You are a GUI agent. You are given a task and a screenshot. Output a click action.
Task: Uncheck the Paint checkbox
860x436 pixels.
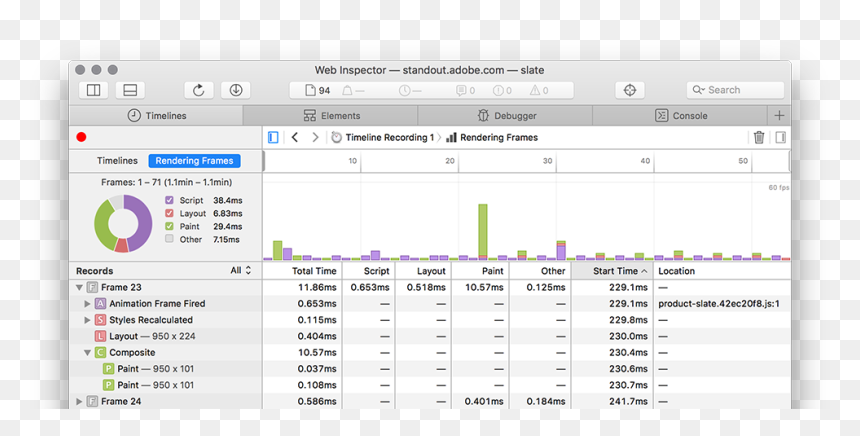click(x=169, y=227)
